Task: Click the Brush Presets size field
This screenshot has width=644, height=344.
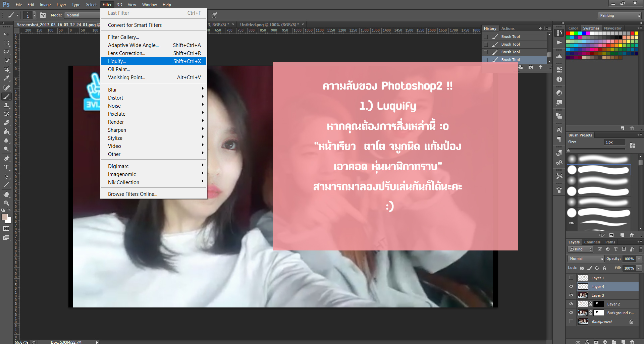Action: pyautogui.click(x=614, y=142)
